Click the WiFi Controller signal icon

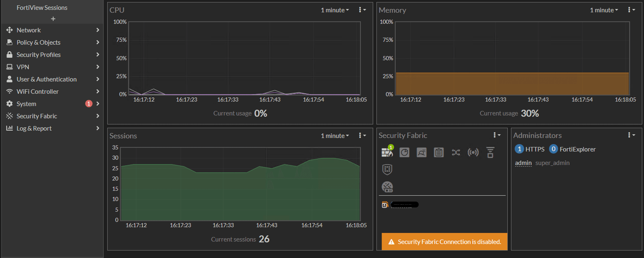click(9, 91)
